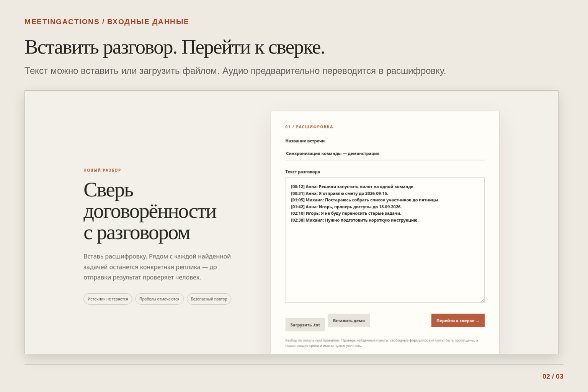Click the «Разбор по локальным правилам» disclaimer note
This screenshot has height=392, width=588.
pos(382,343)
